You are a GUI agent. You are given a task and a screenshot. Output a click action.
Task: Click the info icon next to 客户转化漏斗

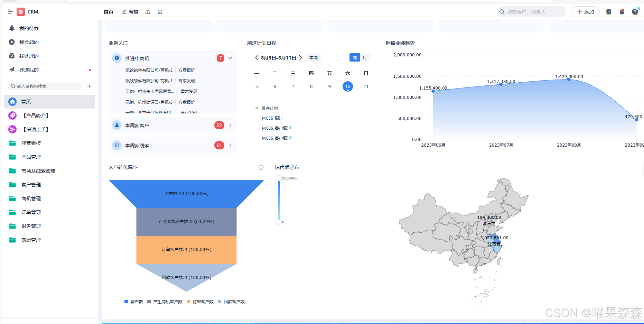tap(261, 167)
